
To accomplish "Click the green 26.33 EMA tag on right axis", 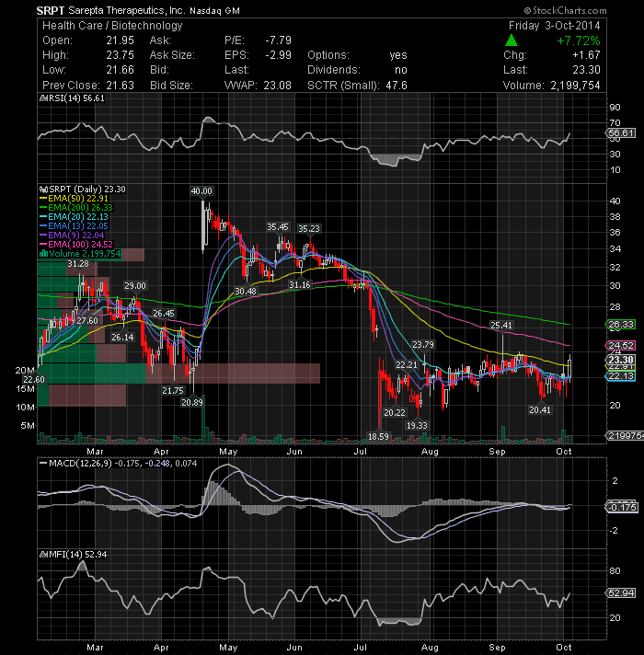I will 621,325.
